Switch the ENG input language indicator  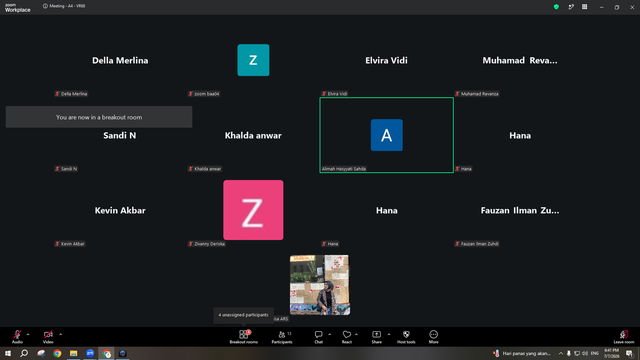click(x=595, y=353)
